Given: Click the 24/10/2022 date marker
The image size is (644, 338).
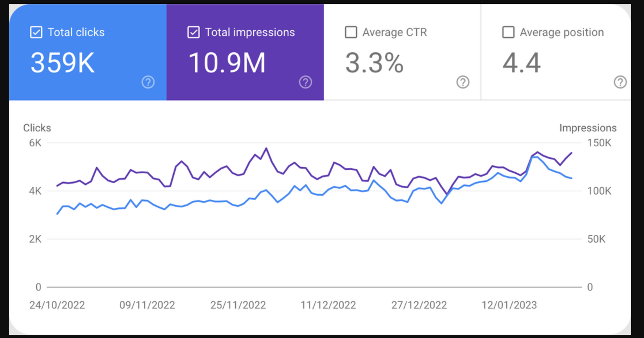Looking at the screenshot, I should [57, 305].
